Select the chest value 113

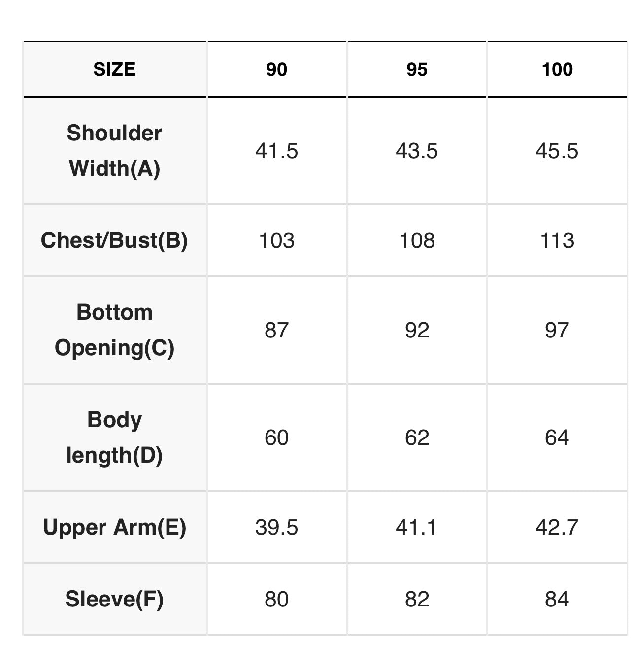click(557, 240)
